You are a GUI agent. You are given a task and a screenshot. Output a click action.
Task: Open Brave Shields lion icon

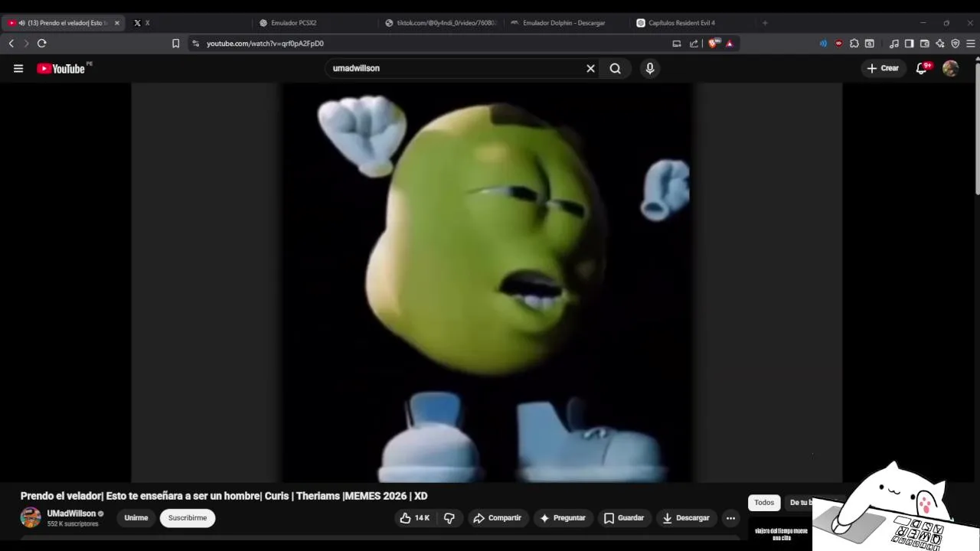click(x=714, y=44)
